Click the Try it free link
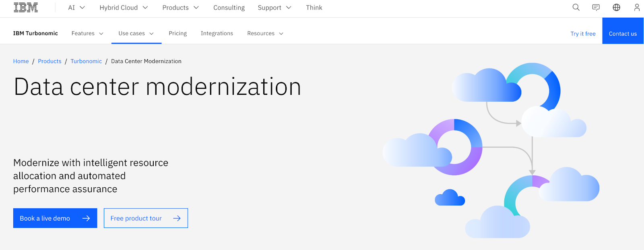Screen dimensions: 644x250 (583, 34)
